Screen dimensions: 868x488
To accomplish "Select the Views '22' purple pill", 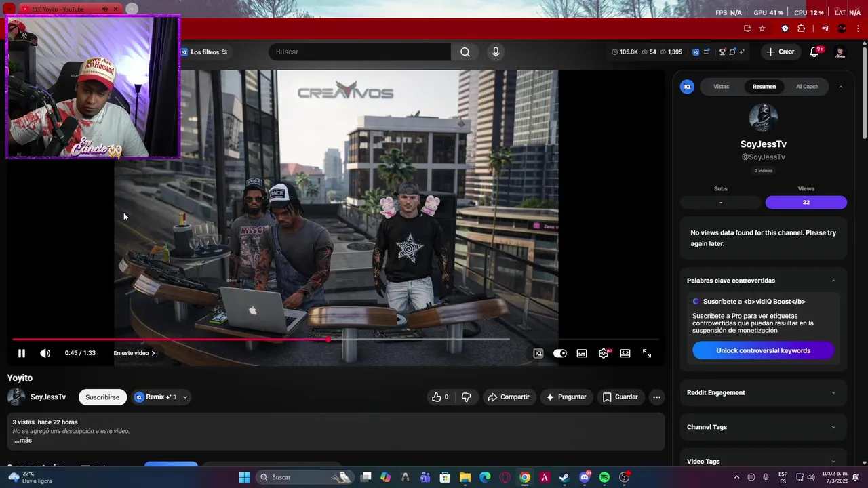I will point(806,202).
